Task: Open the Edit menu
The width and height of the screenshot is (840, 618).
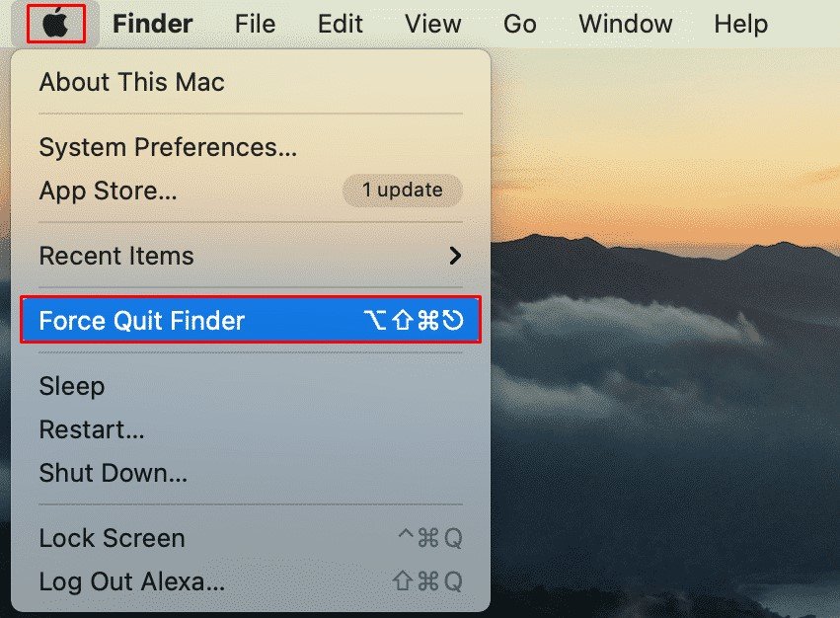Action: click(x=341, y=24)
